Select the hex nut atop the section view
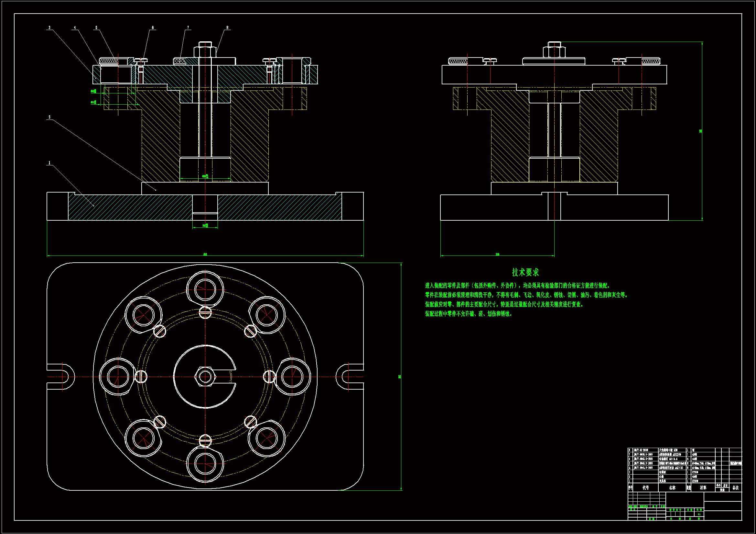Image resolution: width=756 pixels, height=534 pixels. coord(205,52)
